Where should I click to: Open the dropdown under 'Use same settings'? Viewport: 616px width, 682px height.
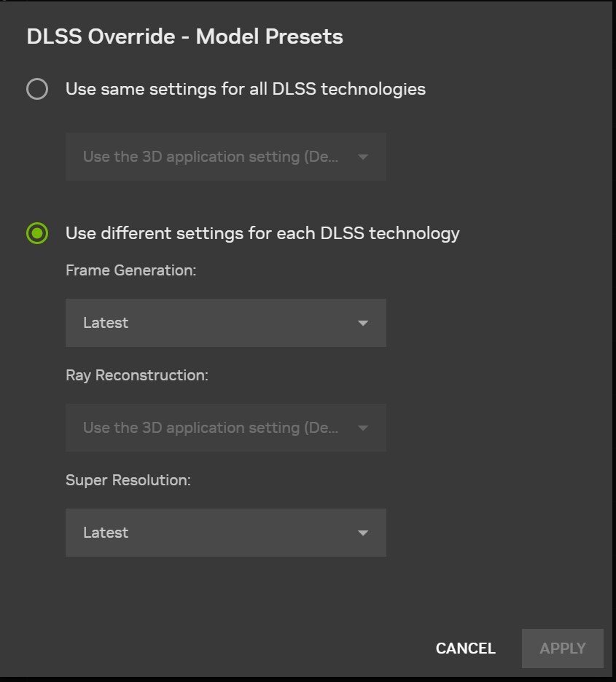pos(226,157)
